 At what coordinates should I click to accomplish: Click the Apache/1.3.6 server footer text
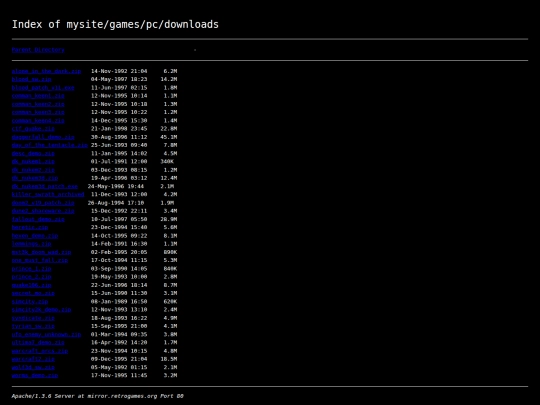pyautogui.click(x=97, y=396)
